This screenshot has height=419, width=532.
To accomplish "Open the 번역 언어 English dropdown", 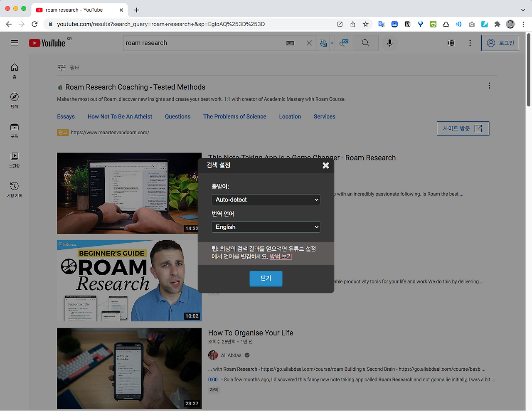I will [x=266, y=227].
